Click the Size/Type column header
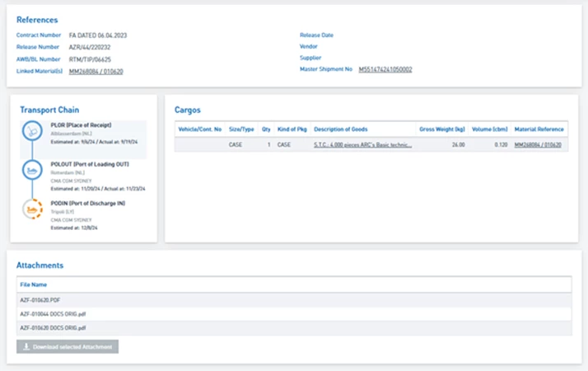Screen dimensions: 588x371 (x=241, y=129)
